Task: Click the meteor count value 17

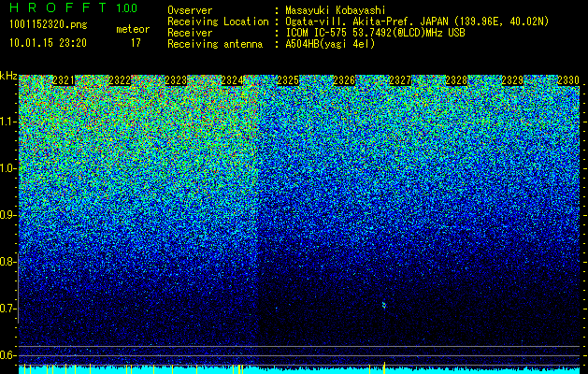Action: [x=136, y=43]
